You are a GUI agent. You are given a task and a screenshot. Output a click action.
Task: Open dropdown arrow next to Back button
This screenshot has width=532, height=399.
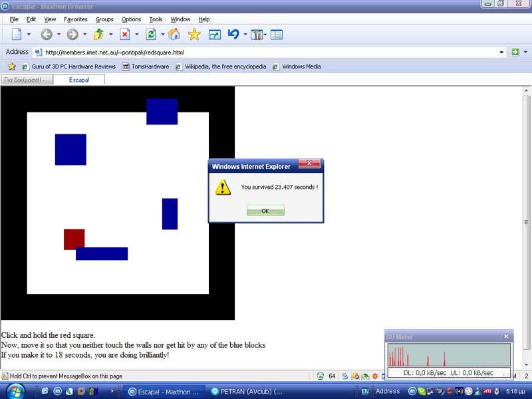59,35
